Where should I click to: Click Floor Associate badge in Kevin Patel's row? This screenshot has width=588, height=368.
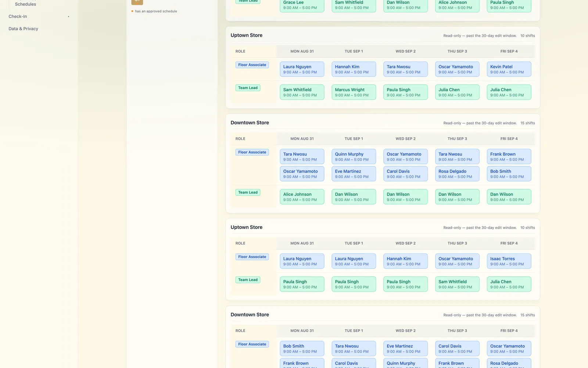tap(252, 65)
